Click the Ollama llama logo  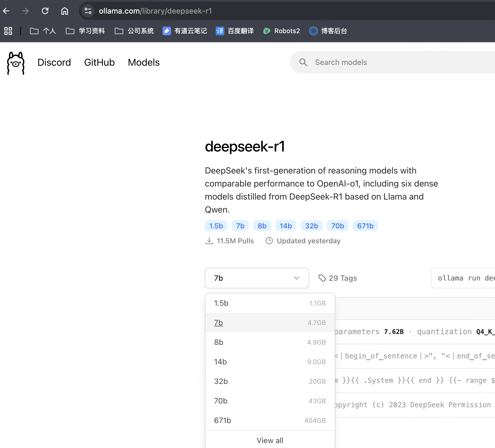[15, 63]
